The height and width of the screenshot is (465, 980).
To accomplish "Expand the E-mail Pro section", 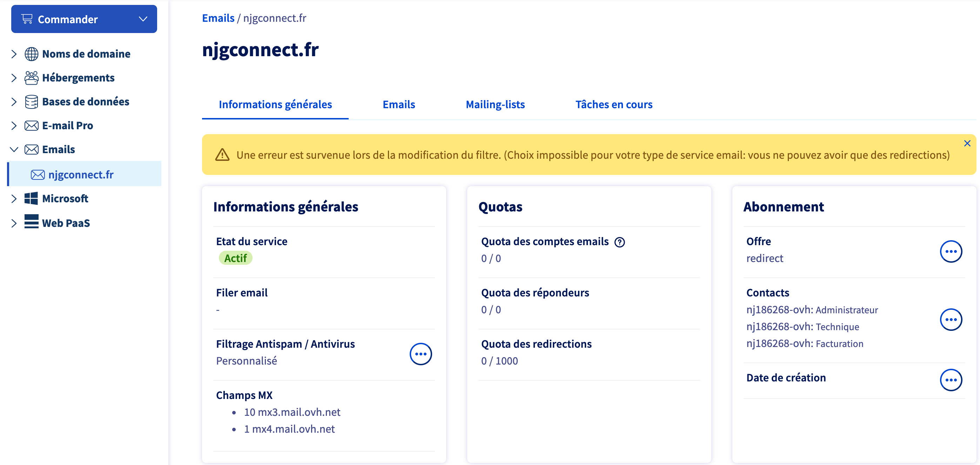I will pyautogui.click(x=14, y=126).
